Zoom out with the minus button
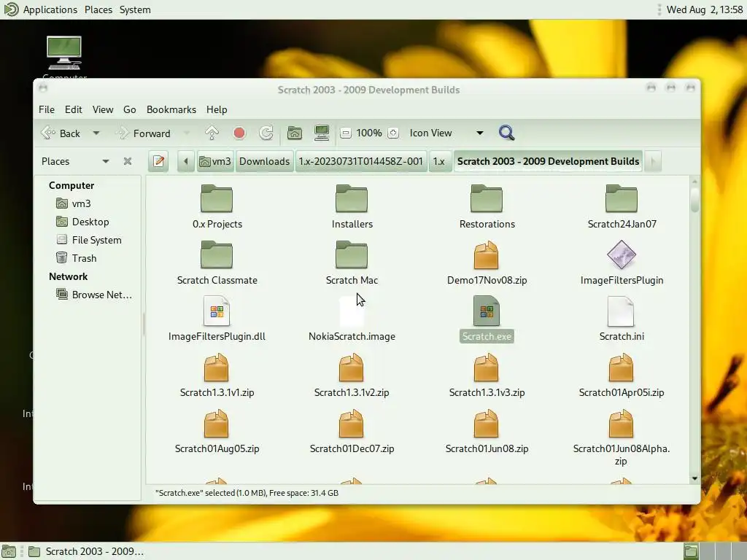The width and height of the screenshot is (747, 560). tap(346, 133)
